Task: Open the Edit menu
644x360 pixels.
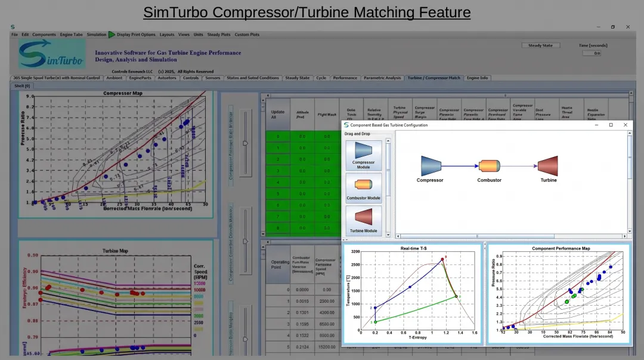Action: [x=25, y=35]
